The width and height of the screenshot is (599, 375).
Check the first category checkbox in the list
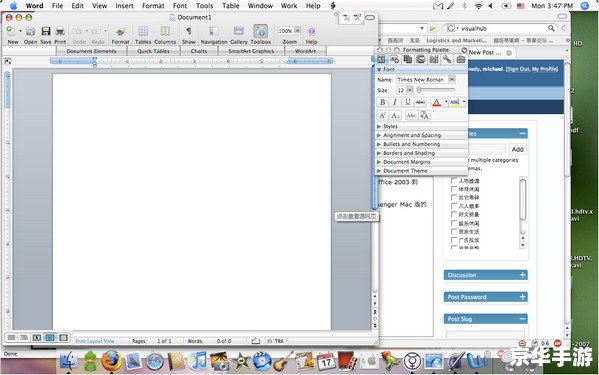tap(454, 181)
